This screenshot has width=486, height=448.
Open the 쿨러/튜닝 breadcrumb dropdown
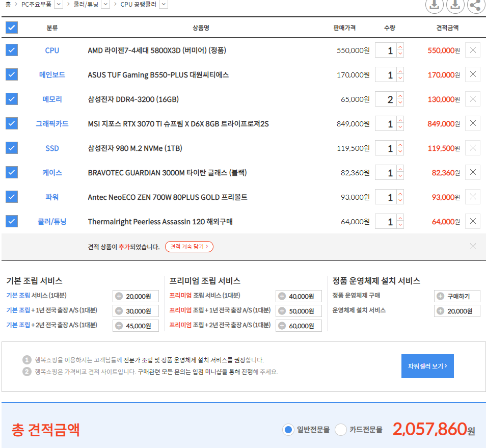105,5
